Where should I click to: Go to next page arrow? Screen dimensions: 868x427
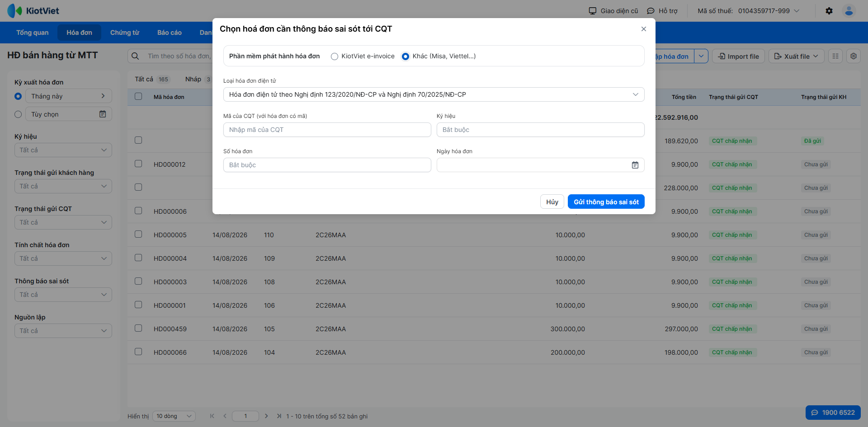266,416
